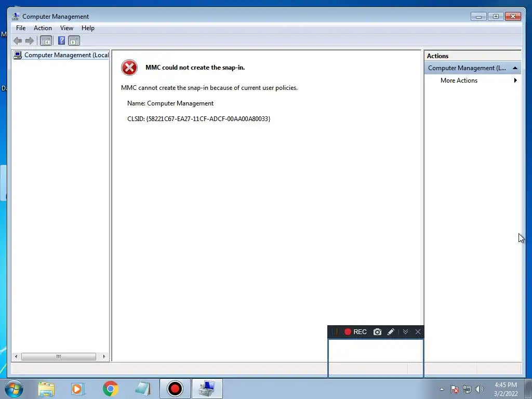Close the Computer Management window

coord(513,16)
